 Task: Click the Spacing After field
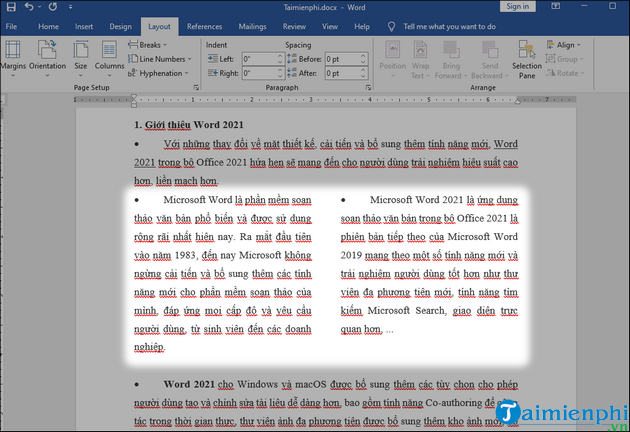pyautogui.click(x=342, y=73)
